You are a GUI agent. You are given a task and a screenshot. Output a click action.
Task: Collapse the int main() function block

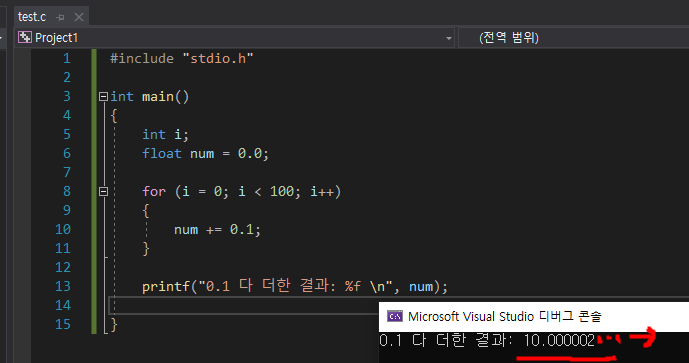click(103, 96)
